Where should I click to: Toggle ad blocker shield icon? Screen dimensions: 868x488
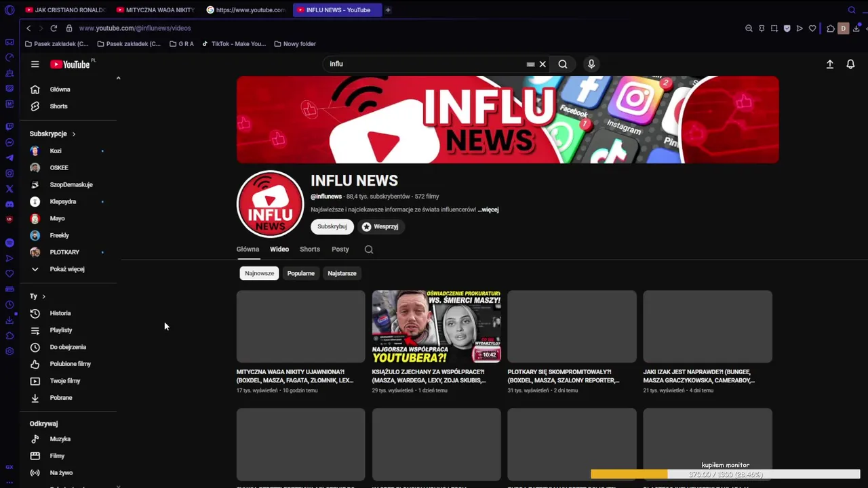coord(787,28)
